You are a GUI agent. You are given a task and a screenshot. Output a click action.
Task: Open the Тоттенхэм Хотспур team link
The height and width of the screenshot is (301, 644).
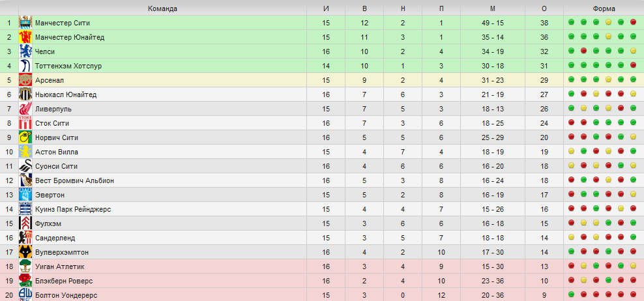pos(68,66)
